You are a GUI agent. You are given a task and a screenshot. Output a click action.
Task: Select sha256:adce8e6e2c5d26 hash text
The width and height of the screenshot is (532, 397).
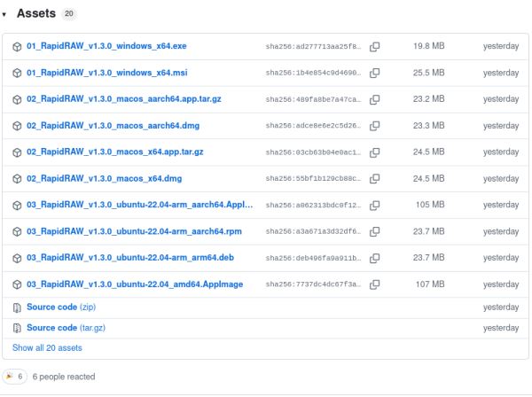(313, 126)
